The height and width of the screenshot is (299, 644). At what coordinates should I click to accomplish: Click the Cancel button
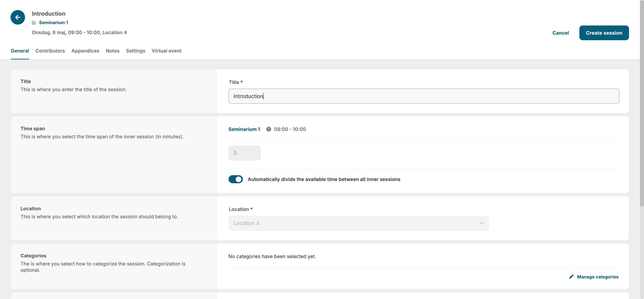point(561,33)
